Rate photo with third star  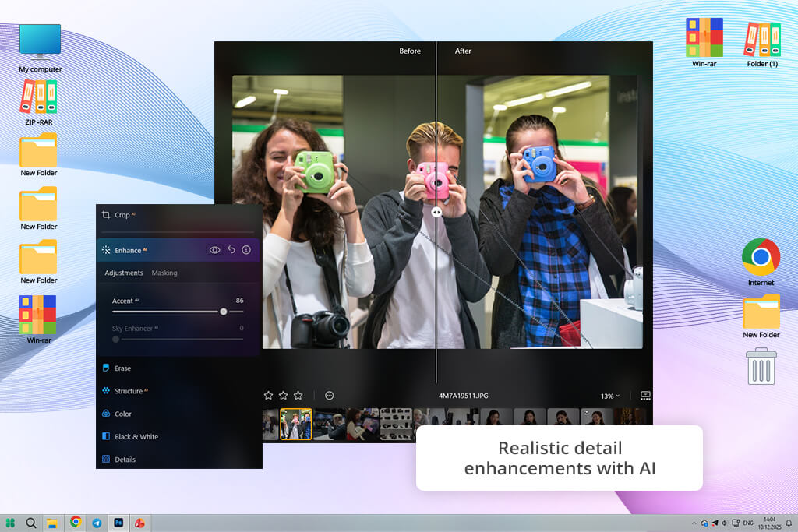tap(298, 395)
